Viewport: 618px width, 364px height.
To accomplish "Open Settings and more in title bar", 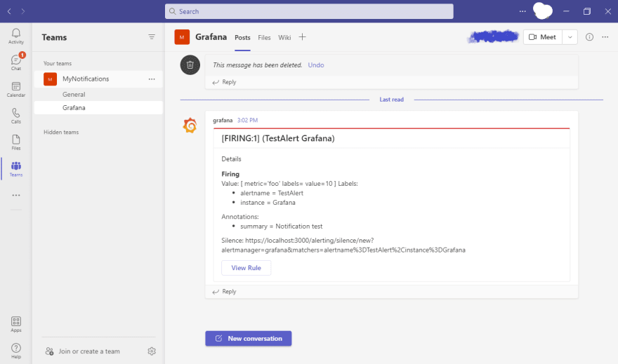I will tap(522, 11).
